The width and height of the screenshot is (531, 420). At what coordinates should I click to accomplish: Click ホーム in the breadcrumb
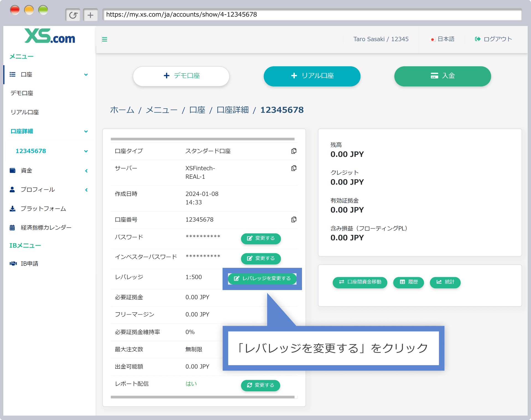(122, 110)
